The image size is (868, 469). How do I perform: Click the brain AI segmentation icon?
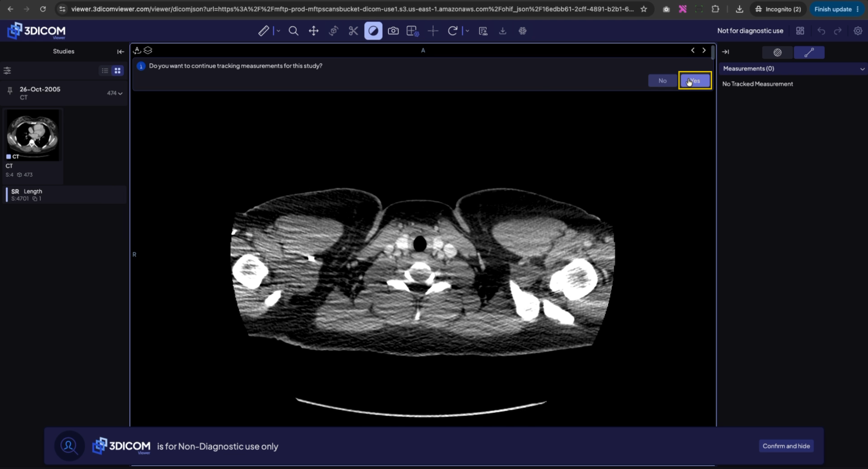[523, 31]
